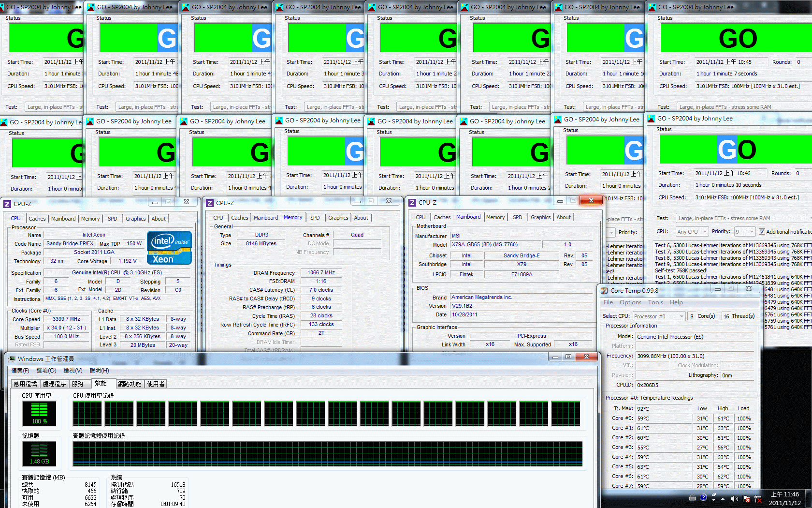Image resolution: width=812 pixels, height=508 pixels.
Task: Click the Core Temp 0.99.8 title bar icon
Action: [x=604, y=290]
